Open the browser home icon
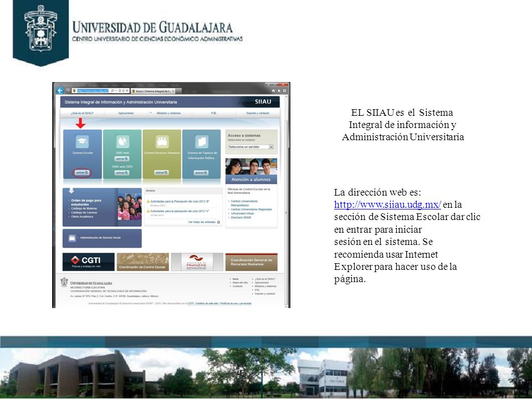The width and height of the screenshot is (532, 399). point(273,91)
